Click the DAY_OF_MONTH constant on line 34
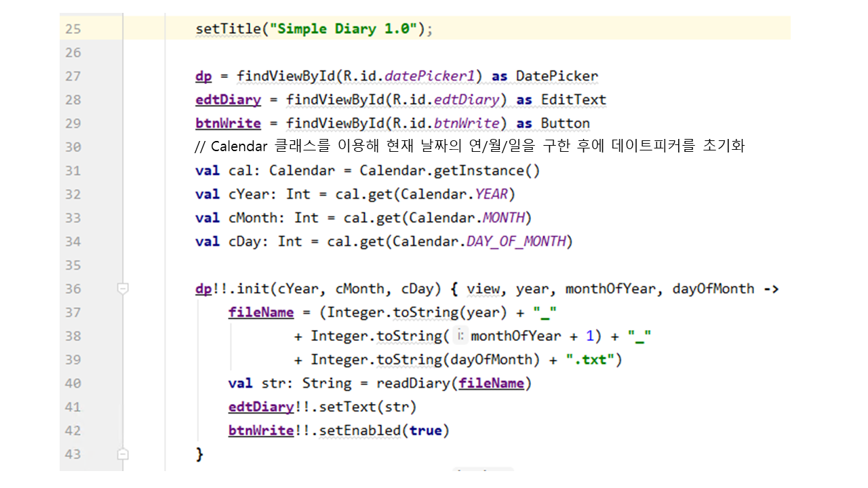This screenshot has height=488, width=868. (515, 242)
